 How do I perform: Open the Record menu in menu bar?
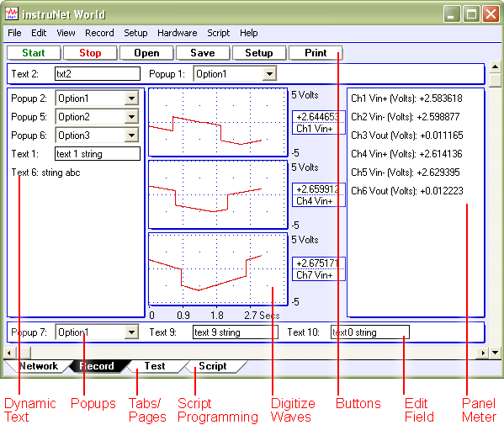point(99,33)
